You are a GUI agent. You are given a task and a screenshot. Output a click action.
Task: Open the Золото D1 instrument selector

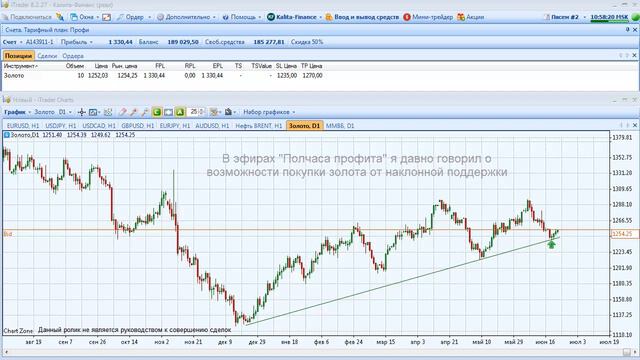[x=53, y=112]
